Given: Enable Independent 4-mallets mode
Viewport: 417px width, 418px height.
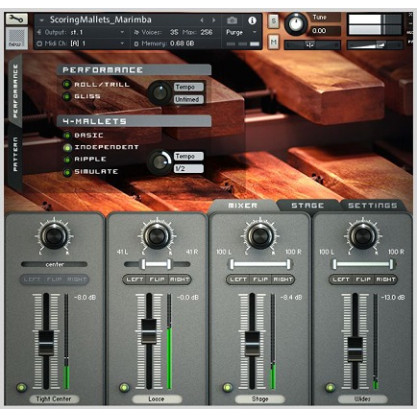Looking at the screenshot, I should point(67,147).
